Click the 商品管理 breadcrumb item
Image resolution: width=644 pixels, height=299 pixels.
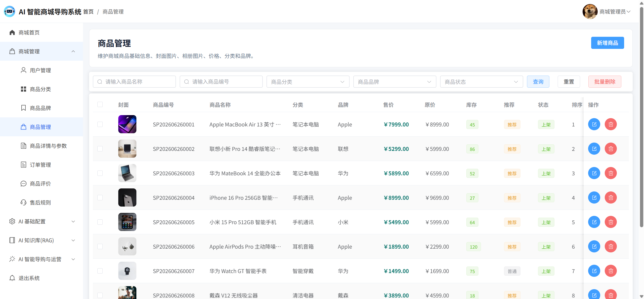point(113,12)
